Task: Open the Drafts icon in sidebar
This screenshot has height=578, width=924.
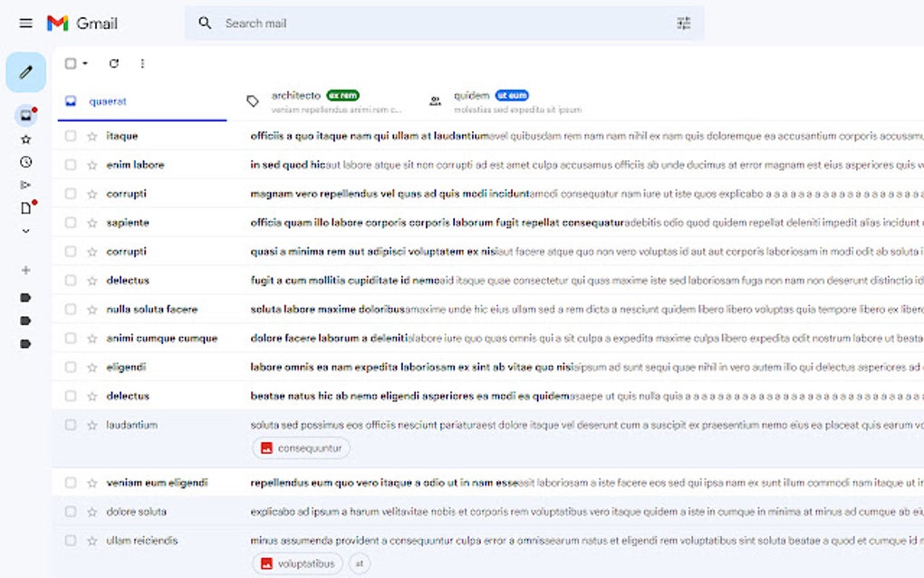Action: [25, 207]
